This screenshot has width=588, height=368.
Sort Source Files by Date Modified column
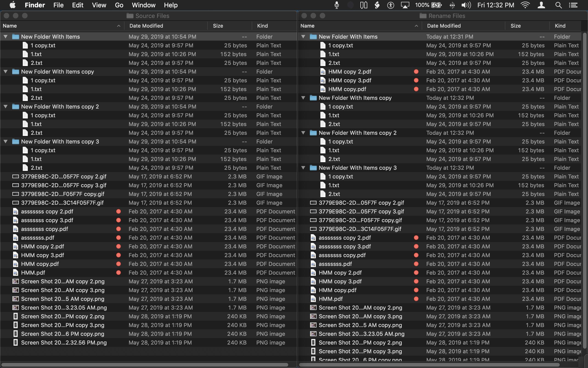(x=166, y=26)
